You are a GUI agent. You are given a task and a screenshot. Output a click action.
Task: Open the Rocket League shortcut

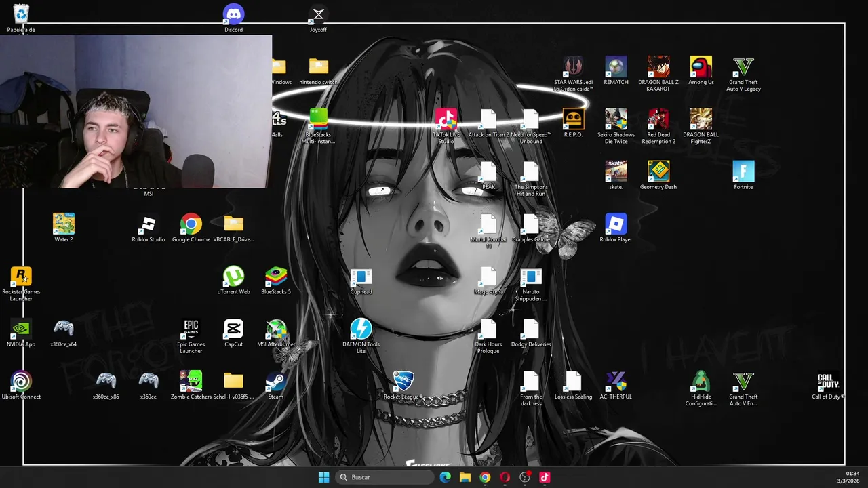tap(403, 386)
